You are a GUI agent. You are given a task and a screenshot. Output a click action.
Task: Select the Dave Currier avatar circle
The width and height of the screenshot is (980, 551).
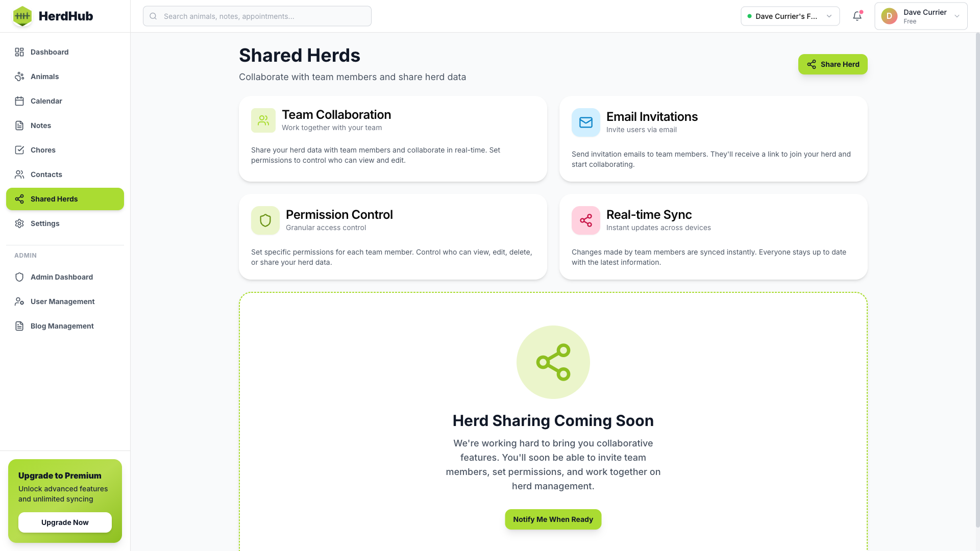pyautogui.click(x=890, y=16)
